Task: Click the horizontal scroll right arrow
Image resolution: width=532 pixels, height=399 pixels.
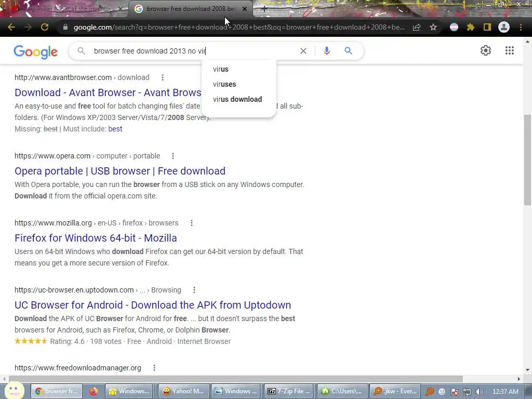Action: (x=519, y=379)
